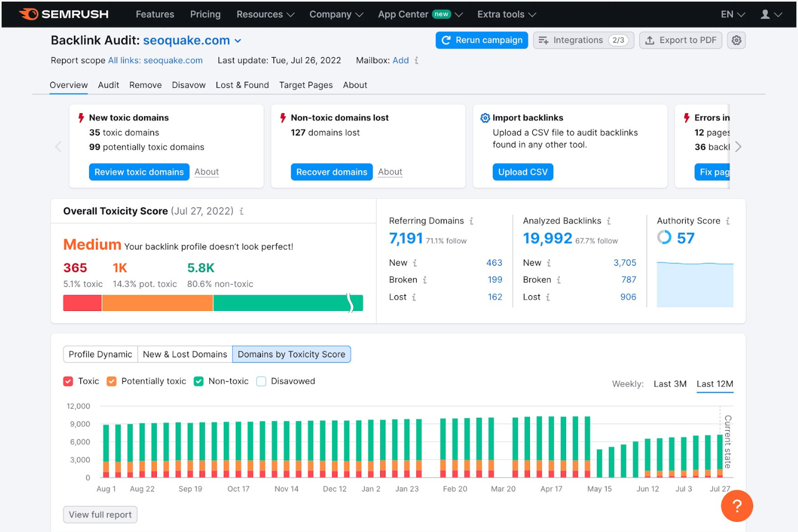
Task: Click the Authority Score trend chart
Action: (x=695, y=284)
